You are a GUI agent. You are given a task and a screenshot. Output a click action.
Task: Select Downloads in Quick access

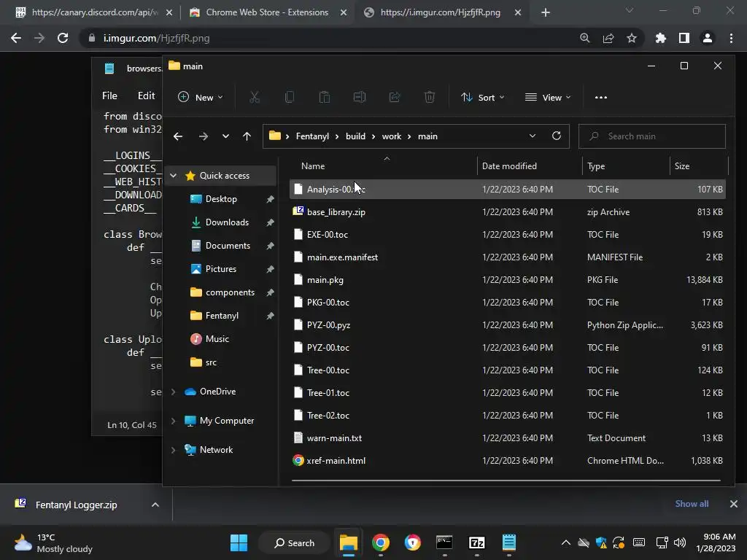227,222
